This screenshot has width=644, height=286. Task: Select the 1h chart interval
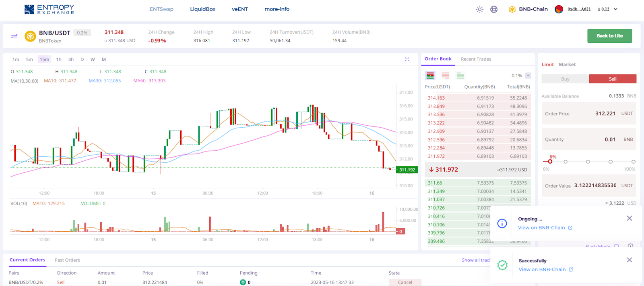pos(59,60)
